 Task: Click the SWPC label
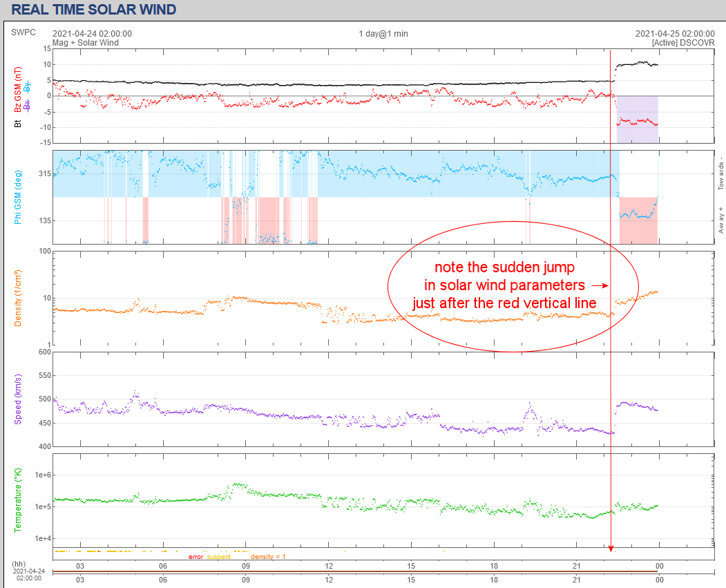[22, 32]
